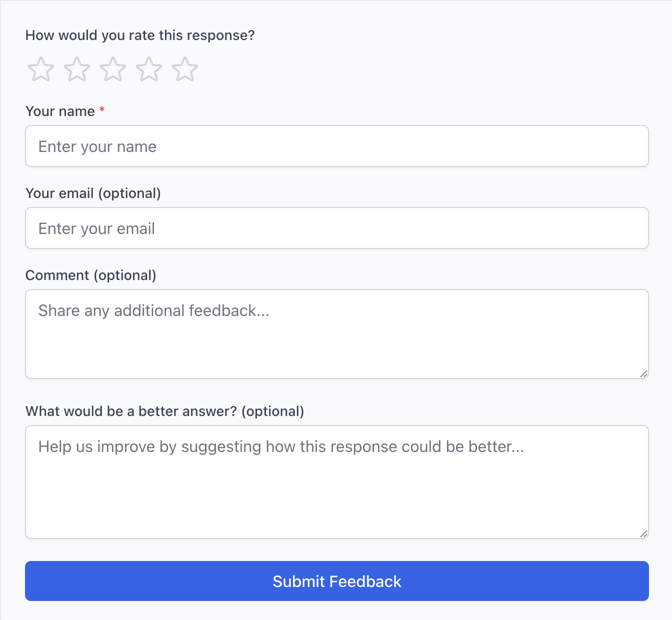Viewport: 672px width, 620px height.
Task: Select the second rating star
Action: point(77,69)
